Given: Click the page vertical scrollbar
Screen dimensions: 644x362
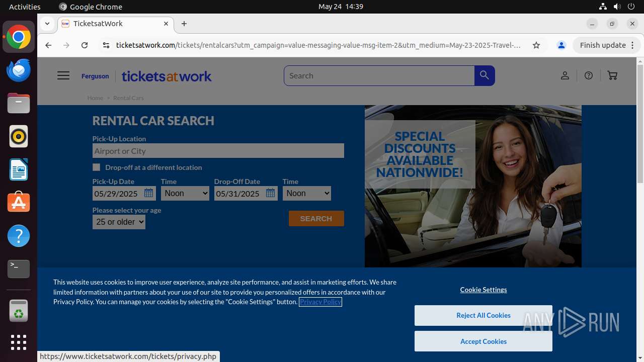Looking at the screenshot, I should pos(640,124).
